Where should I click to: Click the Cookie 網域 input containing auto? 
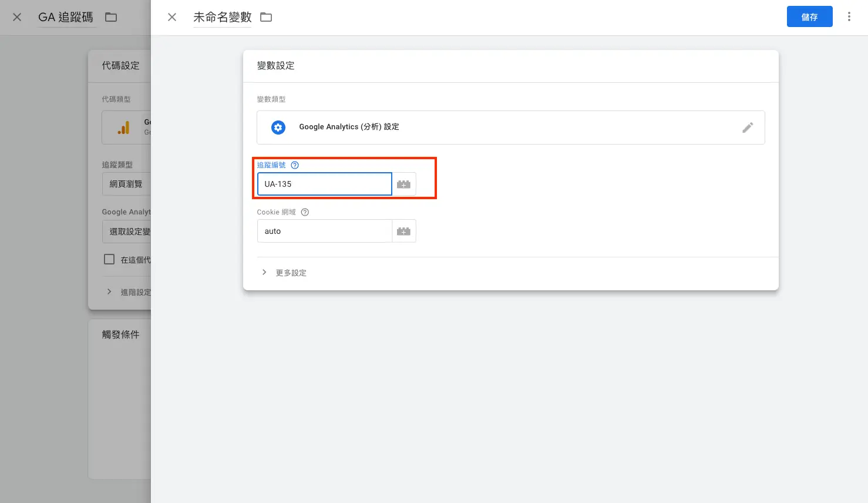tap(324, 231)
